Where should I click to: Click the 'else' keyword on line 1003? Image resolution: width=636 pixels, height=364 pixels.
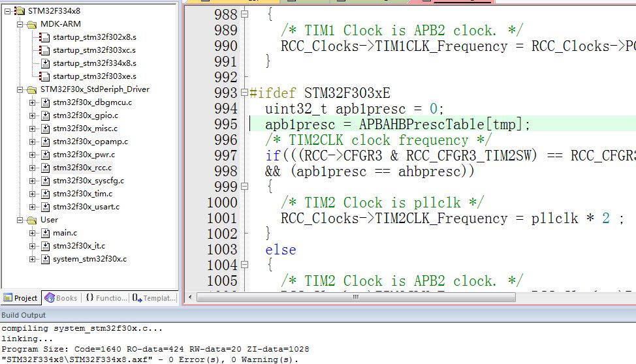coord(281,250)
